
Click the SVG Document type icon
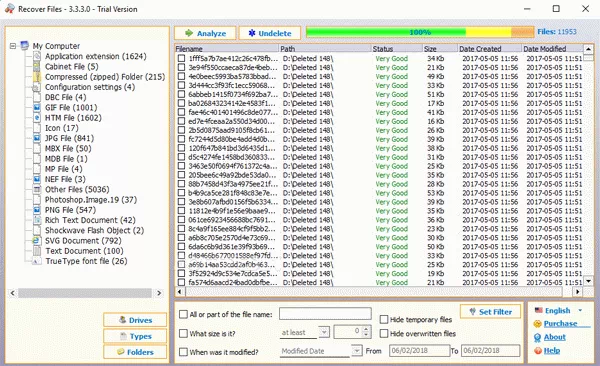37,241
